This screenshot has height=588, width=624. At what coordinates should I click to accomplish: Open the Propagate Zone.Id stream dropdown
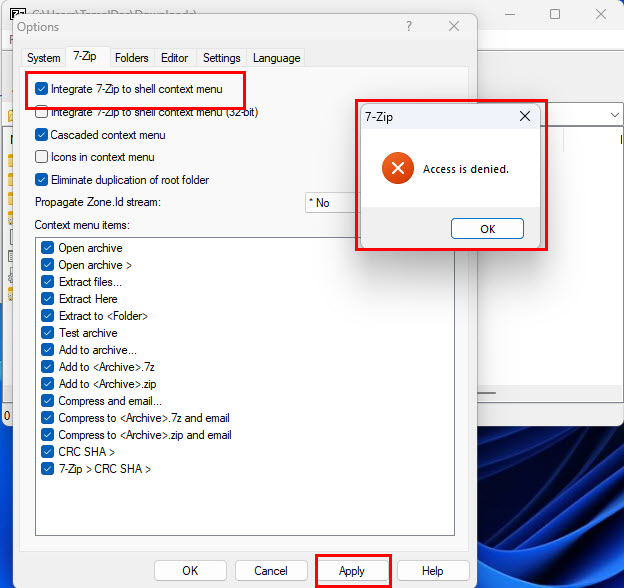point(331,203)
